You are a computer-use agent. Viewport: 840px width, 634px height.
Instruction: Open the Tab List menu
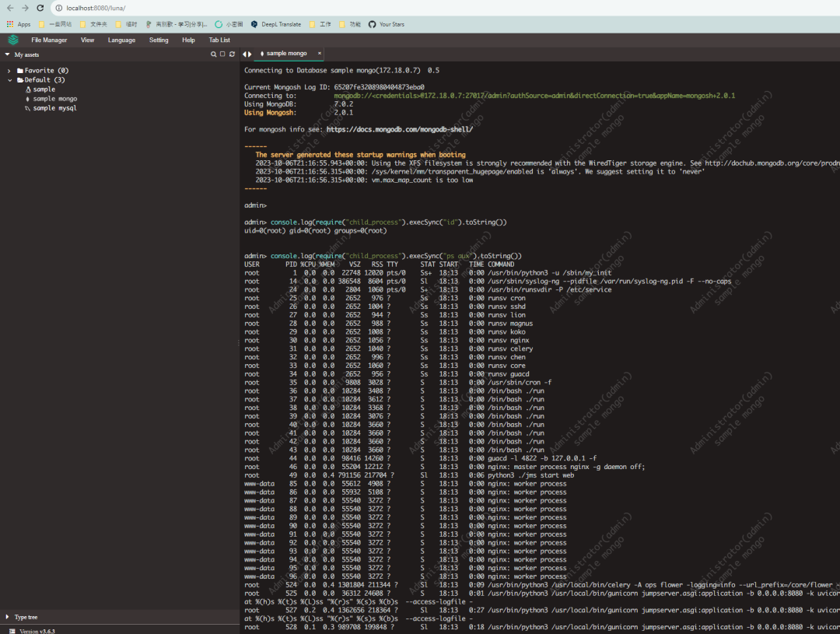click(x=219, y=40)
